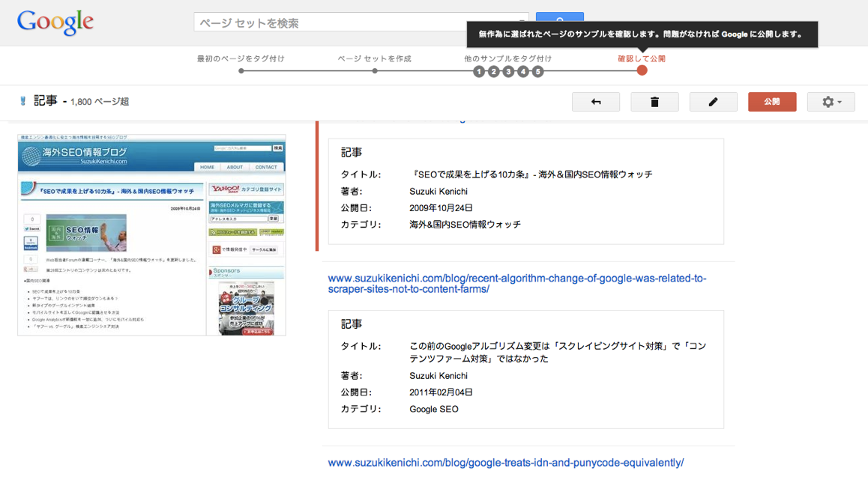Click date 2011年02月04日 in second card
Viewport: 868px width, 483px height.
coord(441,392)
